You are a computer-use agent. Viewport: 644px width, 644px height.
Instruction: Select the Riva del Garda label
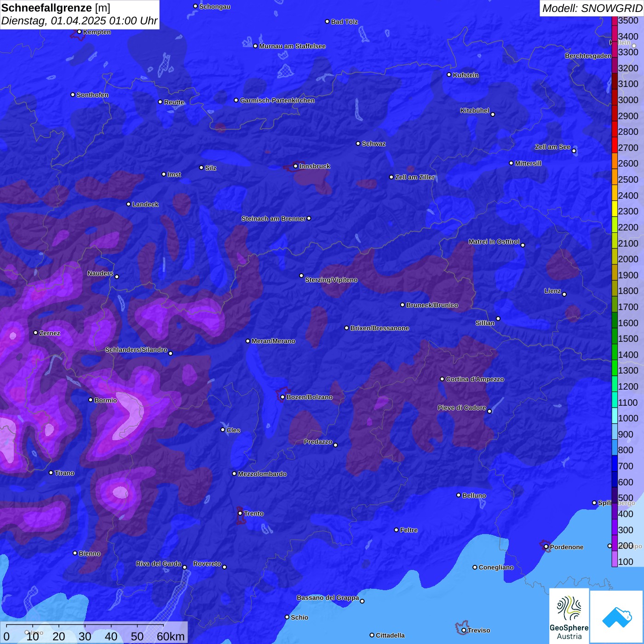[x=158, y=563]
